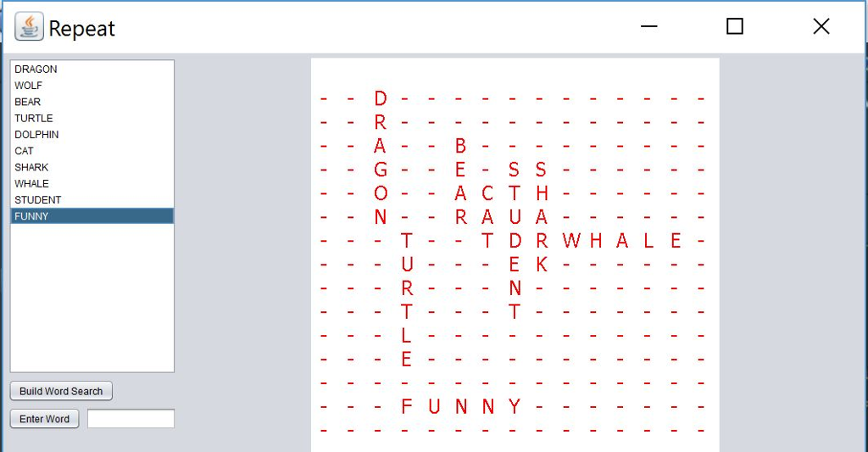Click the letter C at top of CAT in the grid

(487, 193)
